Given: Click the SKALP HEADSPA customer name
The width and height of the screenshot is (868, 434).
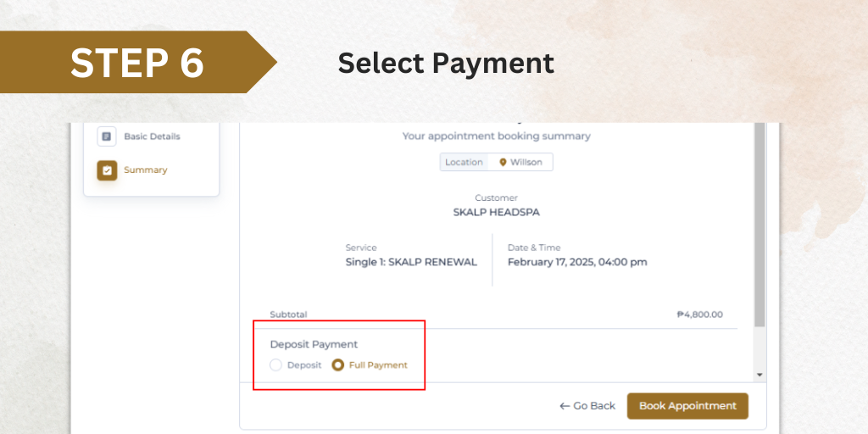Looking at the screenshot, I should pos(497,213).
